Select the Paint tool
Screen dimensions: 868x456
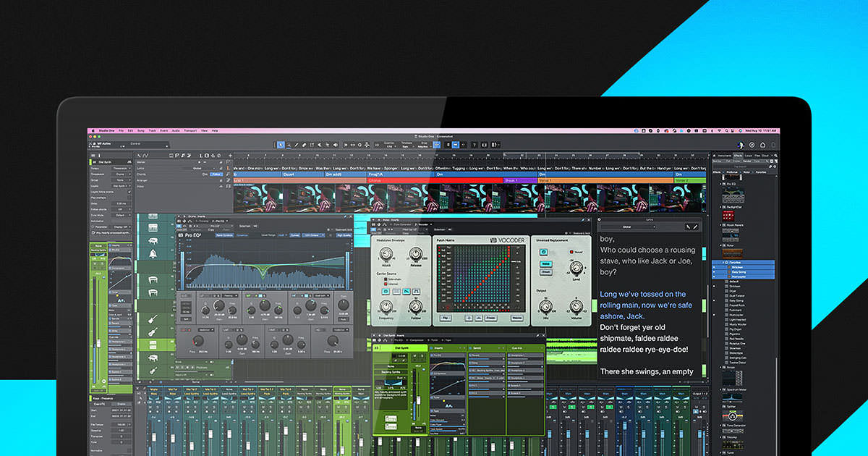(313, 145)
